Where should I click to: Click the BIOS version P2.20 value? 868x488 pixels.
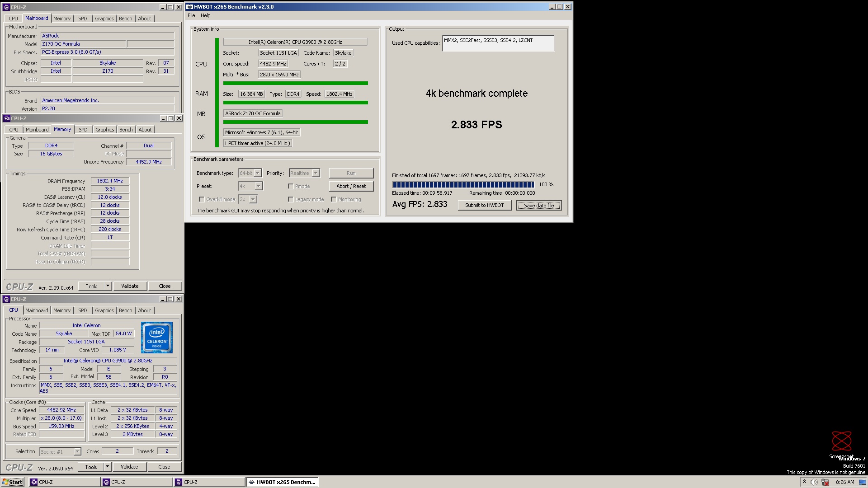pos(107,108)
